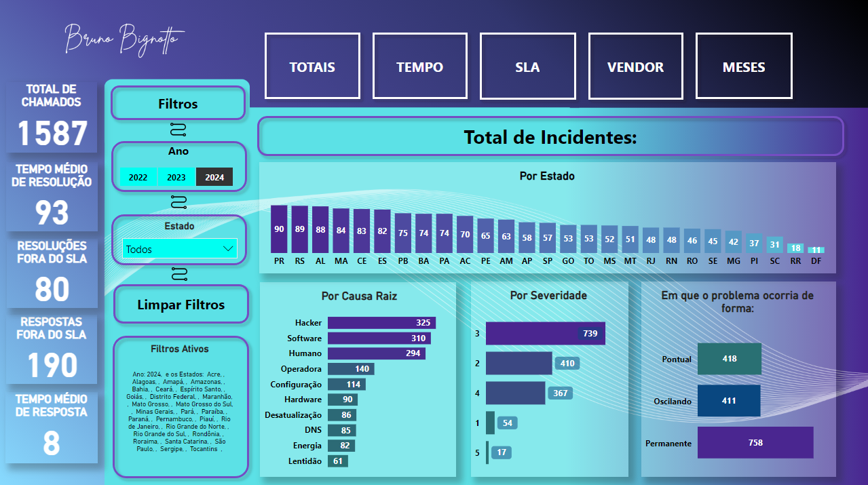Switch to the TEMPO page

click(419, 66)
